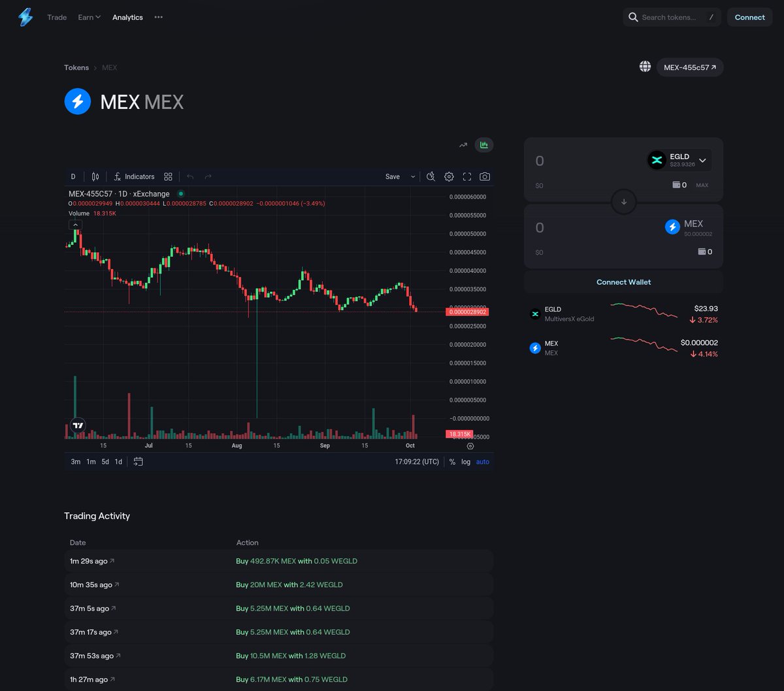The width and height of the screenshot is (784, 691).
Task: Click Buy 492.87K MEX with 0.05 WEGLD
Action: pos(297,561)
